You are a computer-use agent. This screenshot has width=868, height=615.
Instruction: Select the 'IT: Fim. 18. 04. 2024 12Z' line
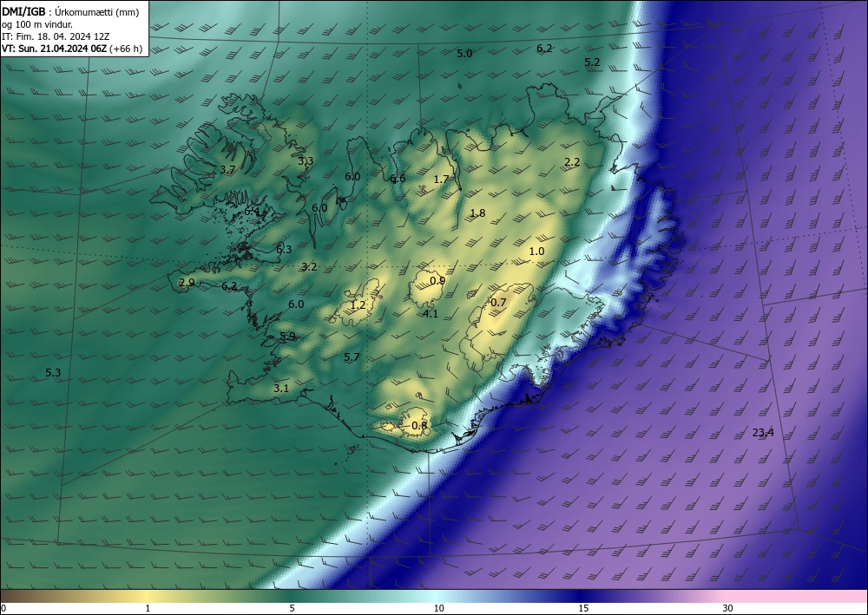coord(56,36)
